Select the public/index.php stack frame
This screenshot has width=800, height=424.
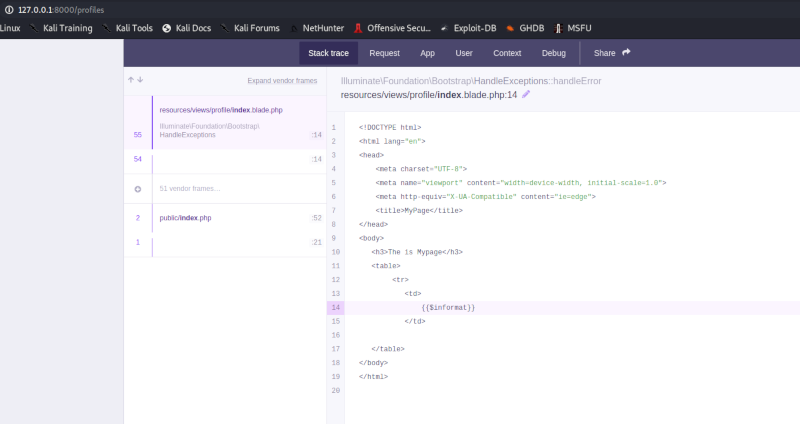(186, 217)
